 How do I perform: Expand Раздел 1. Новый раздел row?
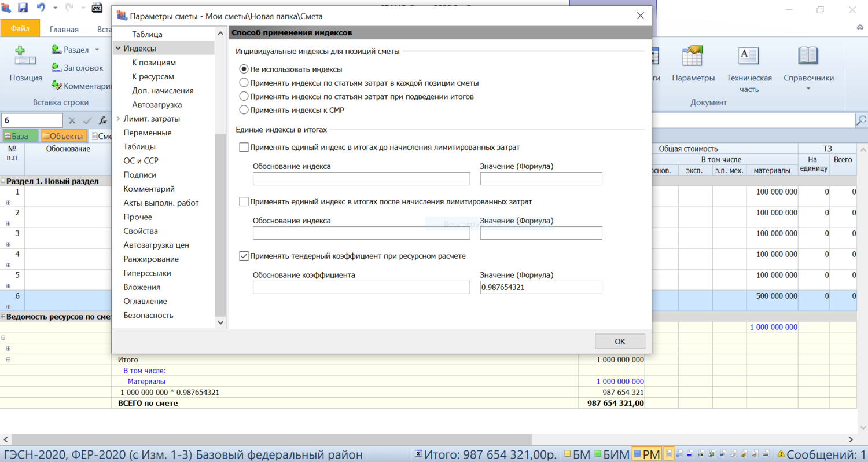[3, 181]
